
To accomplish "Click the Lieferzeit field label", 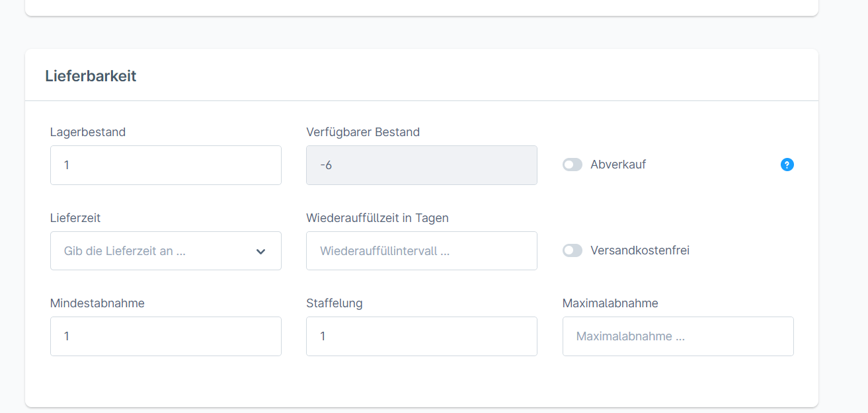I will pos(75,217).
